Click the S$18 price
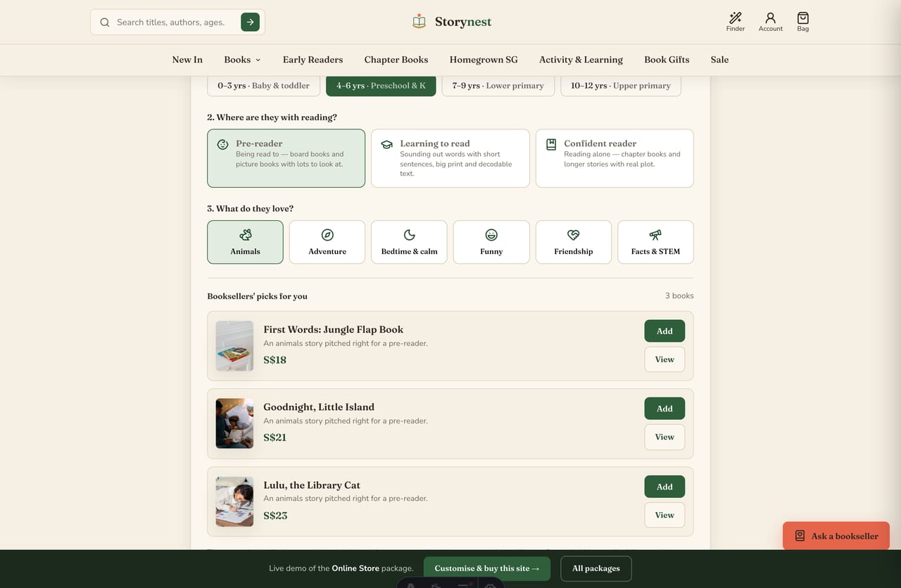Viewport: 901px width, 588px height. (275, 360)
